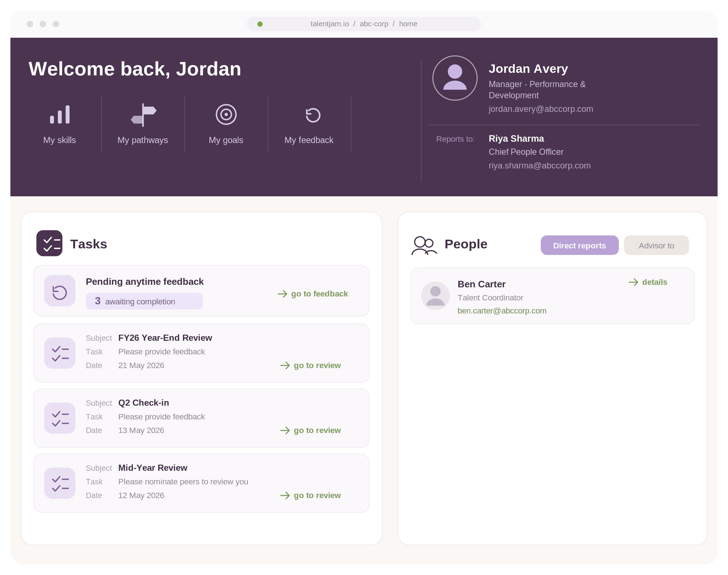
Task: Open the My goals target icon
Action: coord(226,114)
